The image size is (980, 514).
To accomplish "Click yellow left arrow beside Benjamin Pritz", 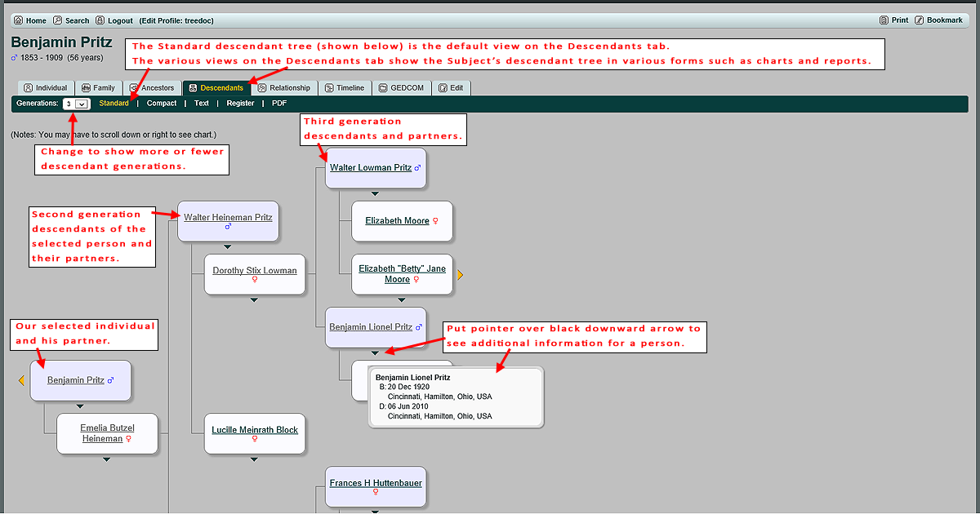I will (x=22, y=380).
